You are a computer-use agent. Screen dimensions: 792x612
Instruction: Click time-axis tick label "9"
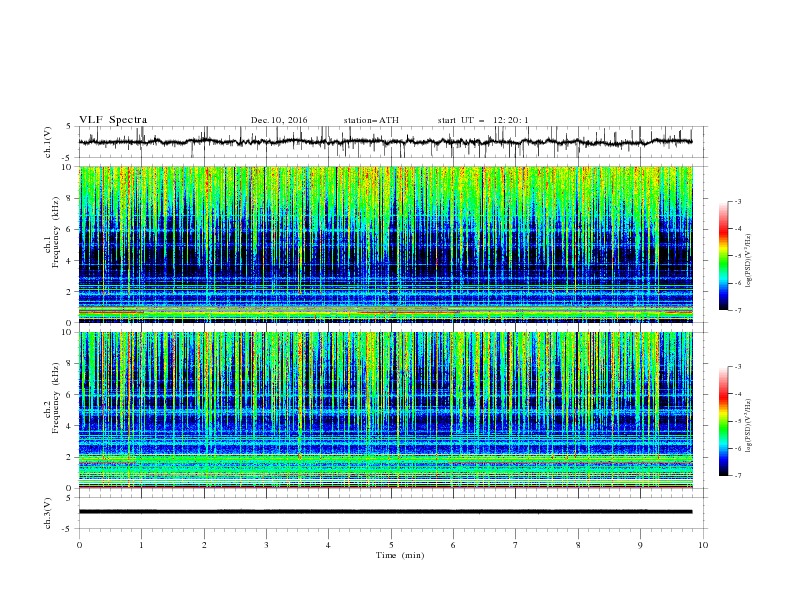pos(640,545)
